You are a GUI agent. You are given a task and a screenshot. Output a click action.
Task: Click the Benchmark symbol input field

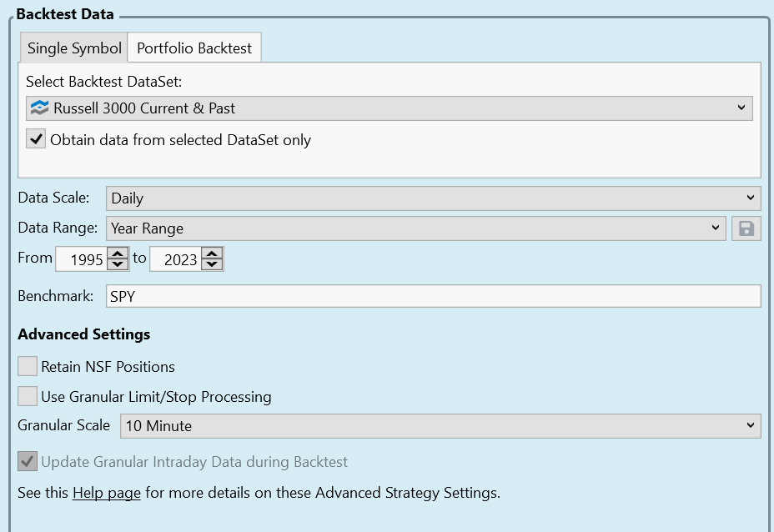(x=433, y=296)
